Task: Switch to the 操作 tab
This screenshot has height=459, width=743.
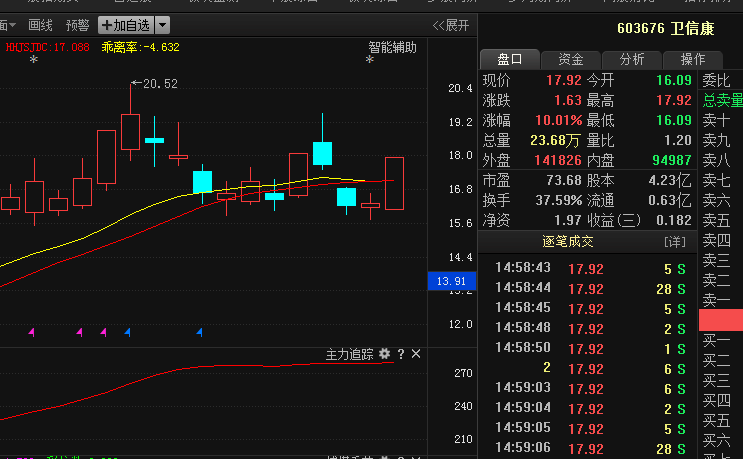Action: tap(693, 59)
